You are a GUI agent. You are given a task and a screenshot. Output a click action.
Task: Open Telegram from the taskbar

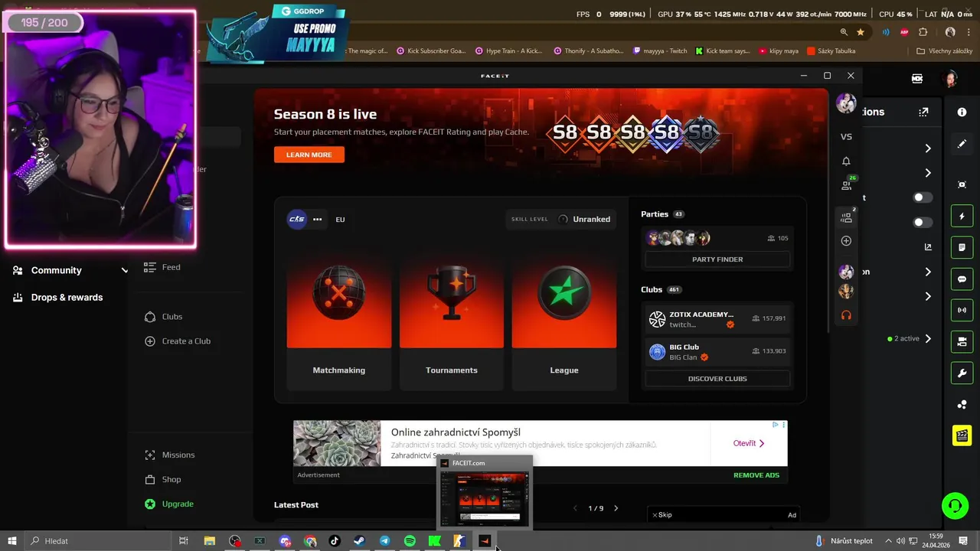(x=384, y=541)
